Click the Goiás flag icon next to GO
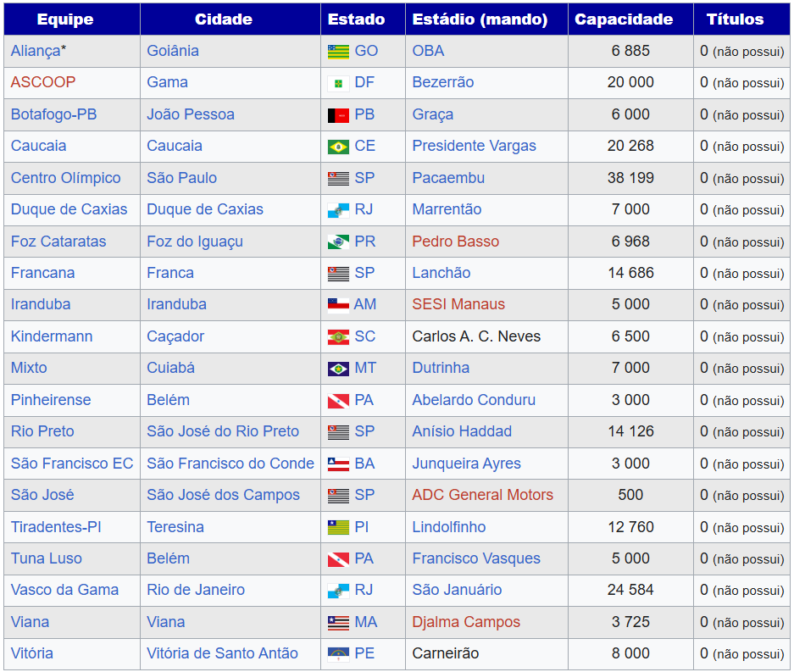Image resolution: width=794 pixels, height=672 pixels. [338, 52]
